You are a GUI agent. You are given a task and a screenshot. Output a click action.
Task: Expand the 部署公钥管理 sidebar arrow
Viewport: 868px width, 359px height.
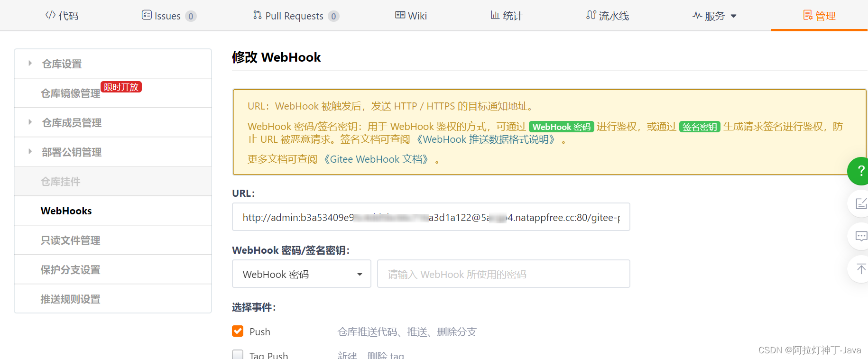pos(30,151)
